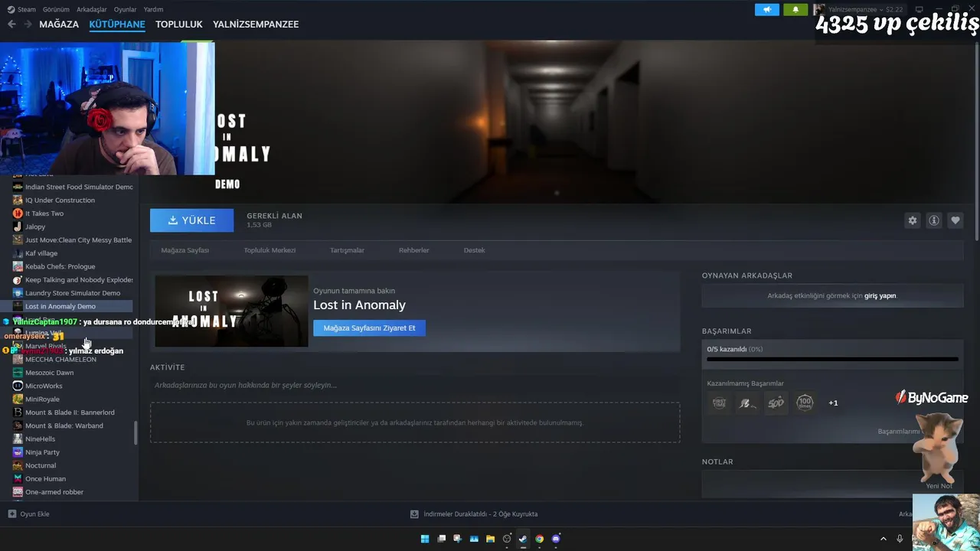Image resolution: width=980 pixels, height=551 pixels.
Task: Click the activity comment input field
Action: point(415,385)
